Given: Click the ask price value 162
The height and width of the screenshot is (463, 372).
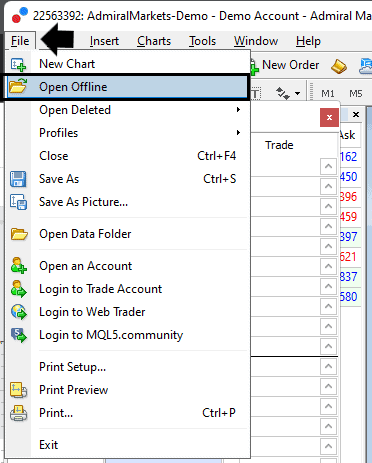Looking at the screenshot, I should pos(349,157).
